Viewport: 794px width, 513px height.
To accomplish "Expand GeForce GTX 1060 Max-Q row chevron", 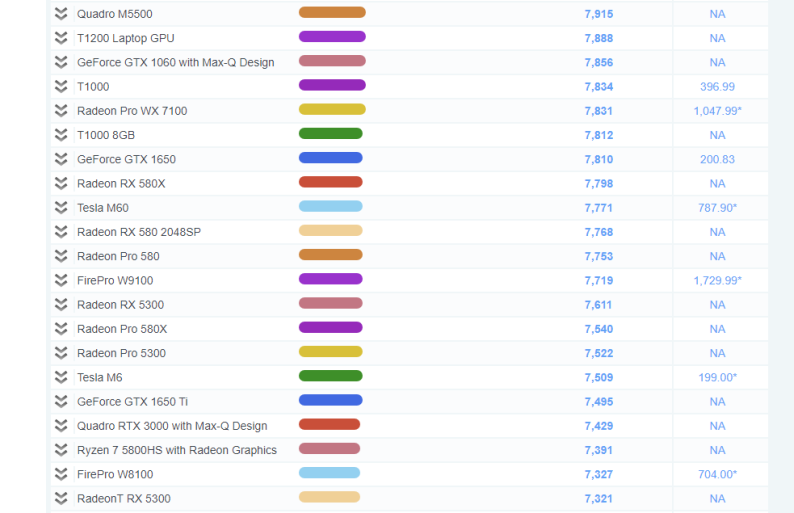I will 61,62.
